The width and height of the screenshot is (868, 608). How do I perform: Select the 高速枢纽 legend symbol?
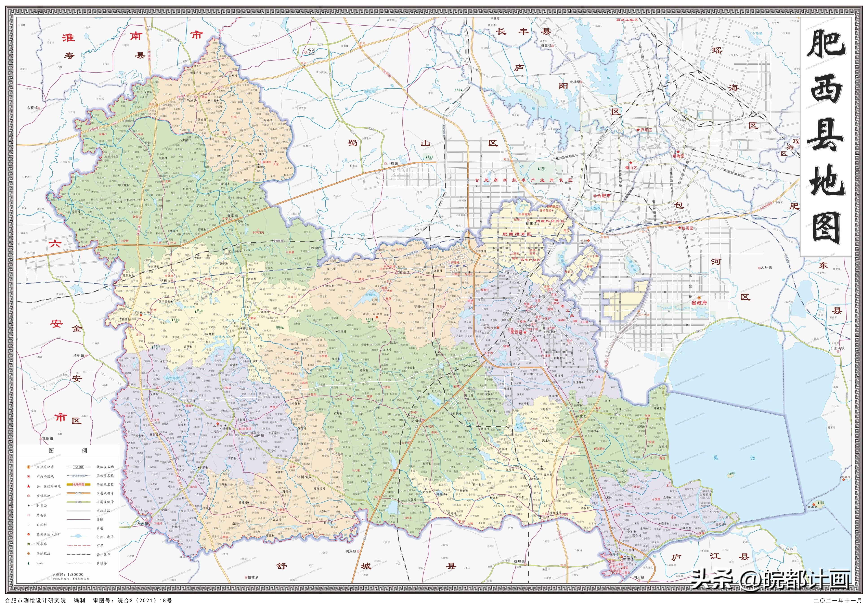(28, 553)
